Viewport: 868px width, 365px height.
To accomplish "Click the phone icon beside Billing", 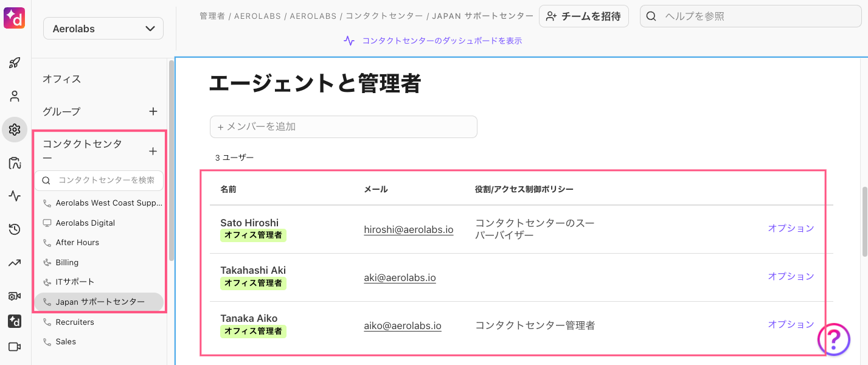I will tap(47, 263).
